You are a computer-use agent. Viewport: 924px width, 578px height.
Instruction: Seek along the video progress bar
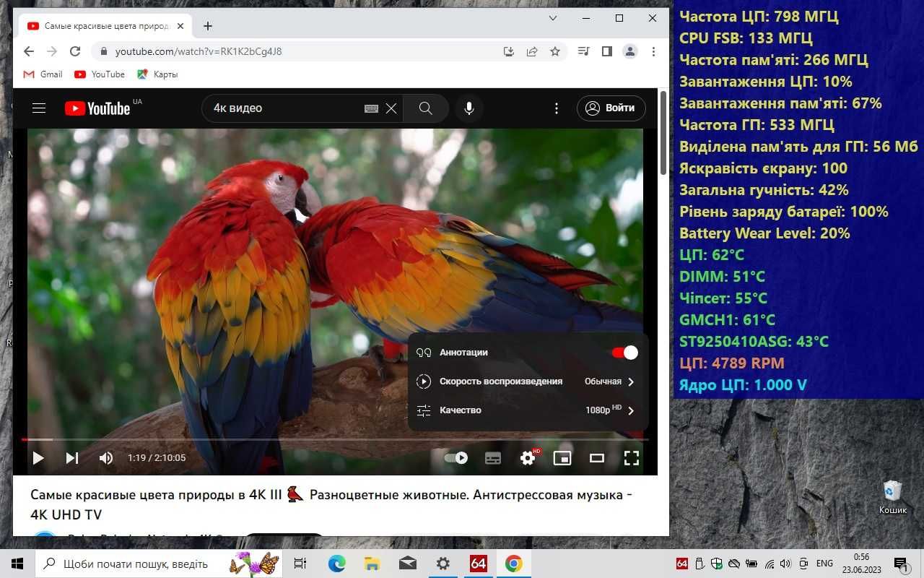[335, 439]
